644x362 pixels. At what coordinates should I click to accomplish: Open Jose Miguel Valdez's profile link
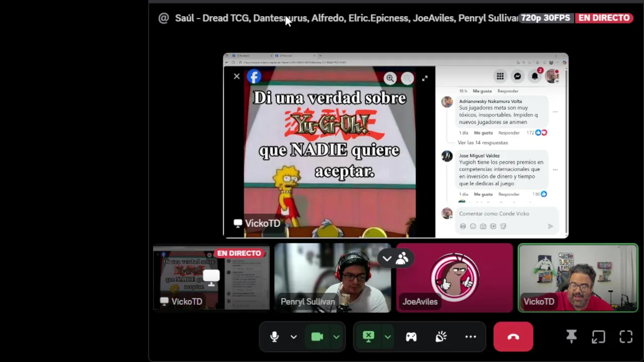pyautogui.click(x=479, y=155)
